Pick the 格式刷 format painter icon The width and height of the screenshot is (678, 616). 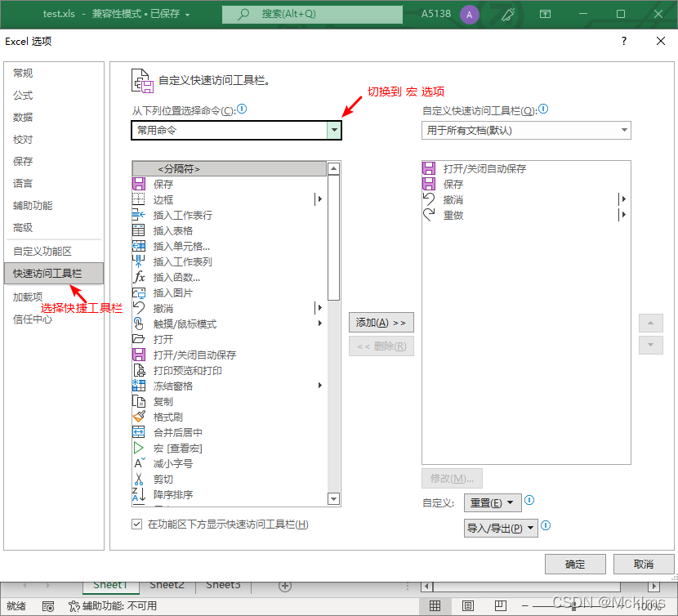(138, 417)
